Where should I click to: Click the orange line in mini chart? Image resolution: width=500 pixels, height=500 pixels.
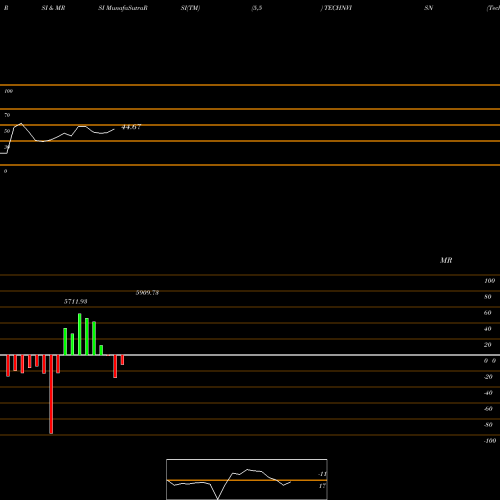pyautogui.click(x=247, y=480)
